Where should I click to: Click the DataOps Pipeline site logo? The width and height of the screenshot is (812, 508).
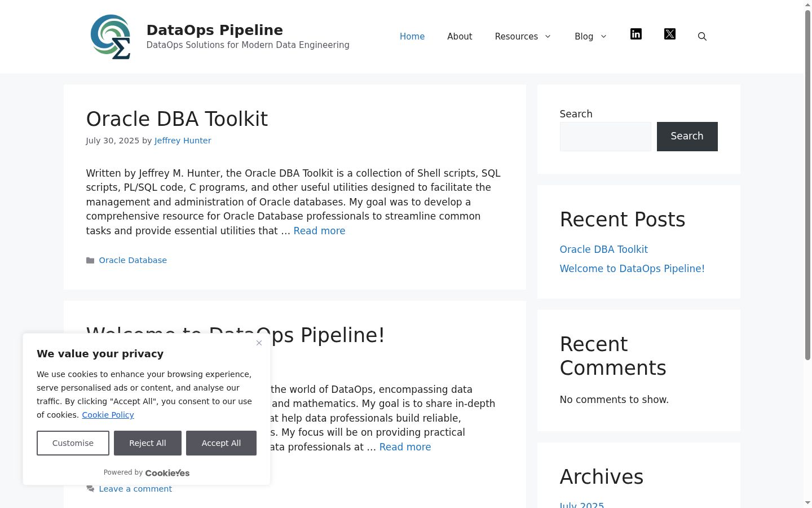coord(111,37)
